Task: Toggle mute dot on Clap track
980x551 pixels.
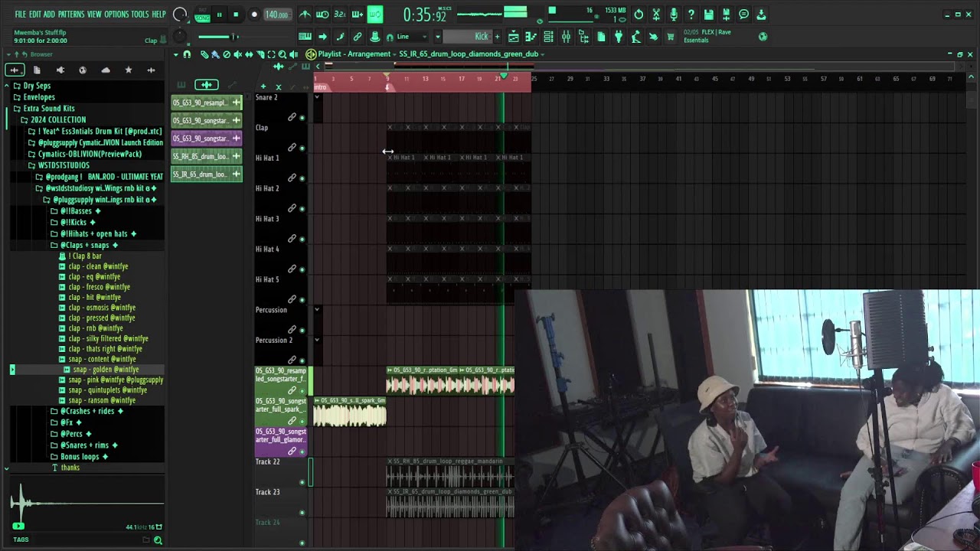Action: coord(302,148)
